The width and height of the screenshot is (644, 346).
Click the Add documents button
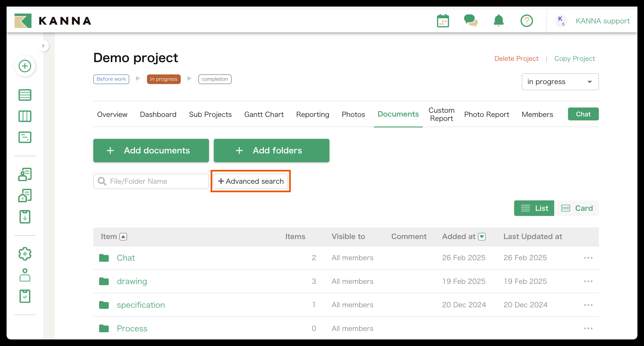(x=151, y=150)
